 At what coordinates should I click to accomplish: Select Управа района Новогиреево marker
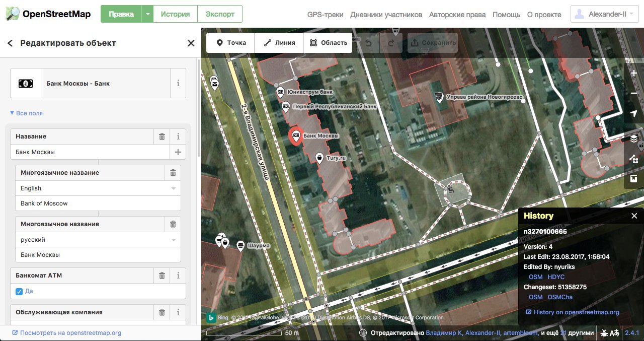[x=439, y=96]
